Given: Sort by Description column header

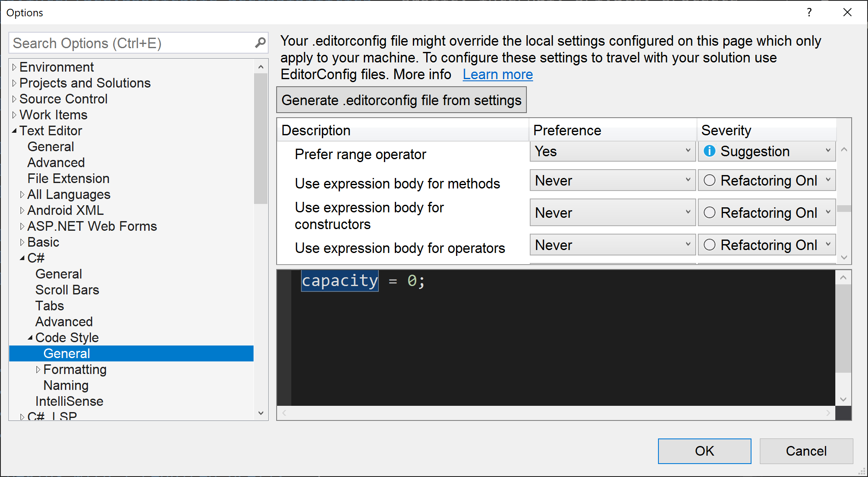Looking at the screenshot, I should point(403,130).
